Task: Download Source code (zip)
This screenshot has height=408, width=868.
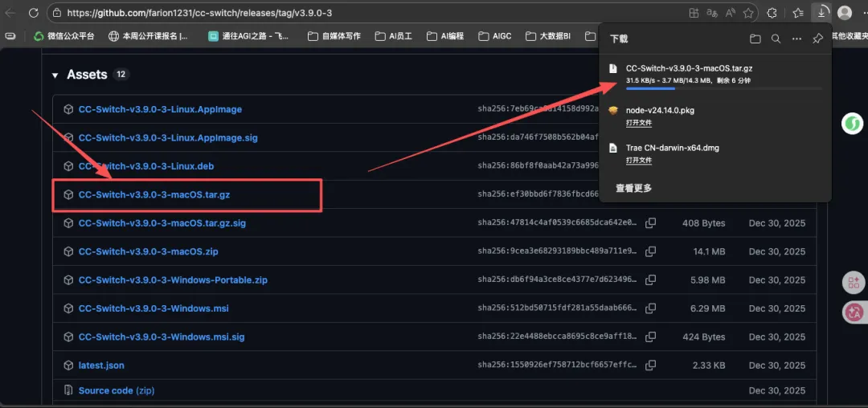Action: (x=117, y=390)
